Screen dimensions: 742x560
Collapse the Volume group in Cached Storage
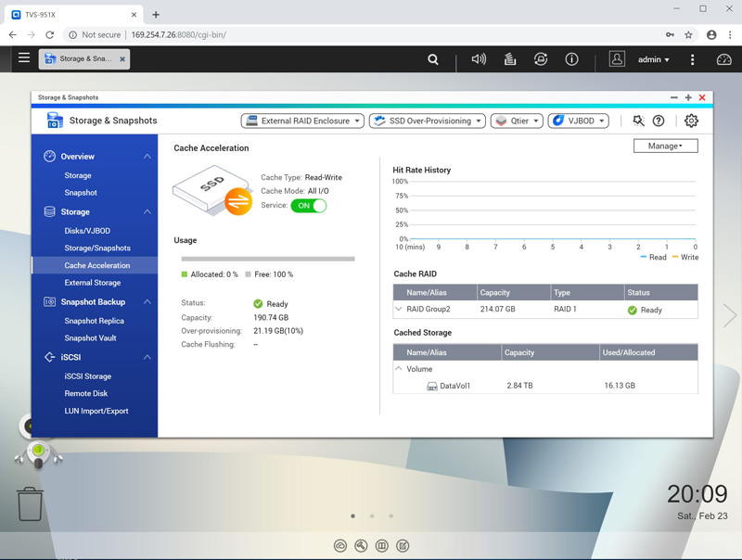click(399, 368)
